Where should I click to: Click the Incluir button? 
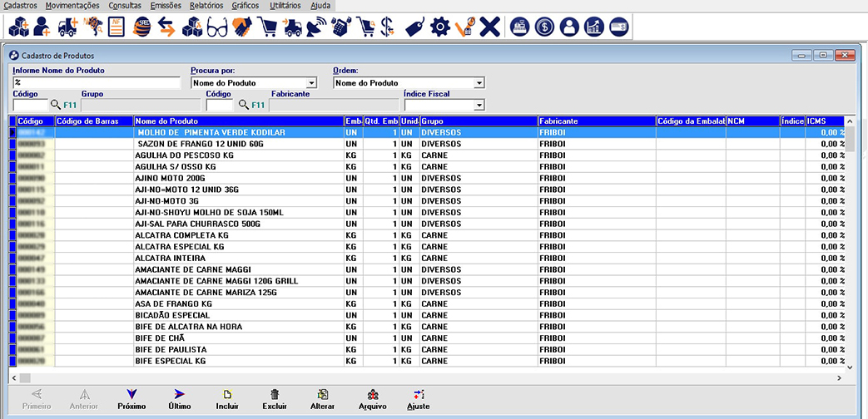227,400
